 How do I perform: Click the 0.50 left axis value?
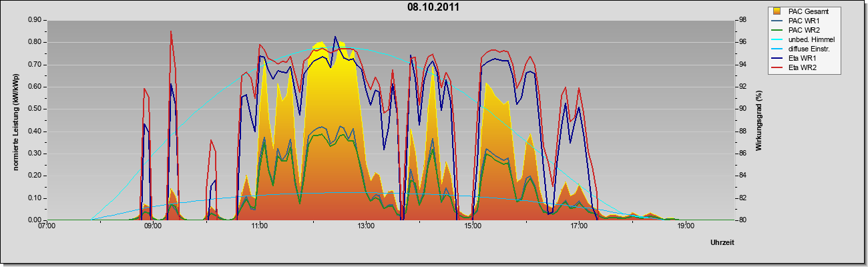coord(34,109)
